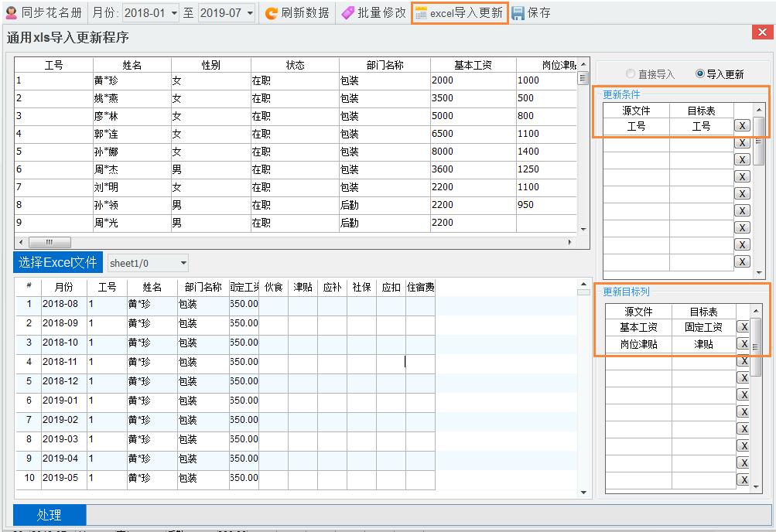
Task: Click the 处理 button
Action: [x=50, y=515]
